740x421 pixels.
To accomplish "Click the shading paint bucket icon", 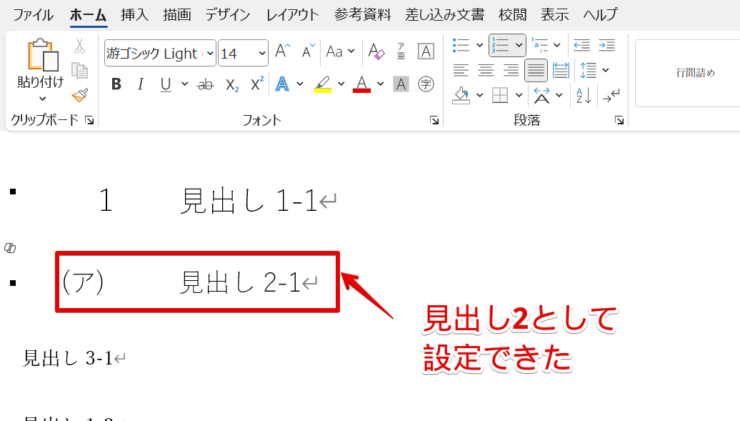I will [461, 95].
